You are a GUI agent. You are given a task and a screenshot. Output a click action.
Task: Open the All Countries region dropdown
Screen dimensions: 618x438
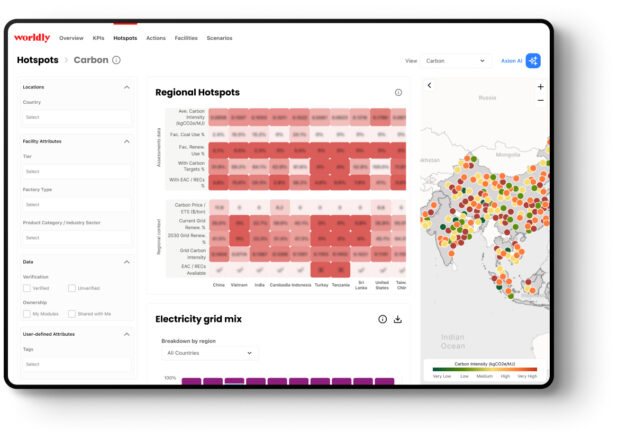pos(210,353)
